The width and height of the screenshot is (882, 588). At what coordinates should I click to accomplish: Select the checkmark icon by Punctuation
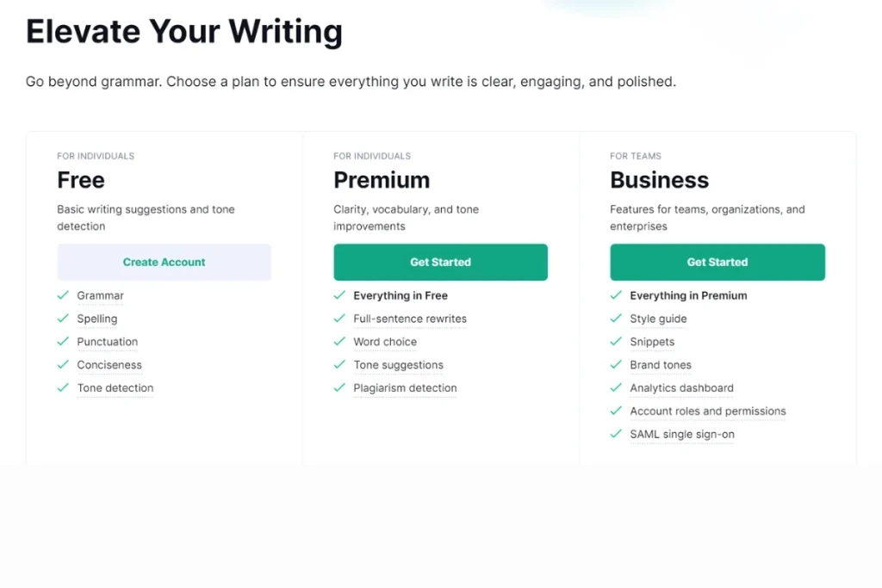click(x=63, y=342)
